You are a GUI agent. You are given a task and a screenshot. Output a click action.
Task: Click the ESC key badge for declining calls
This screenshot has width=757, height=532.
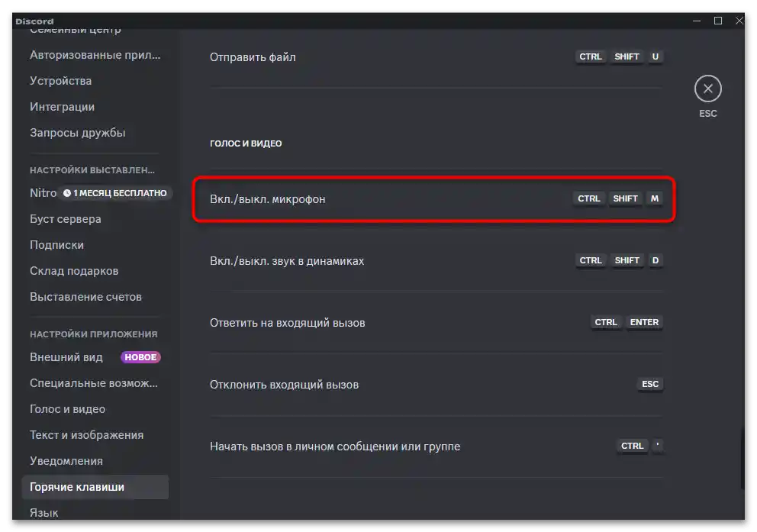coord(650,384)
